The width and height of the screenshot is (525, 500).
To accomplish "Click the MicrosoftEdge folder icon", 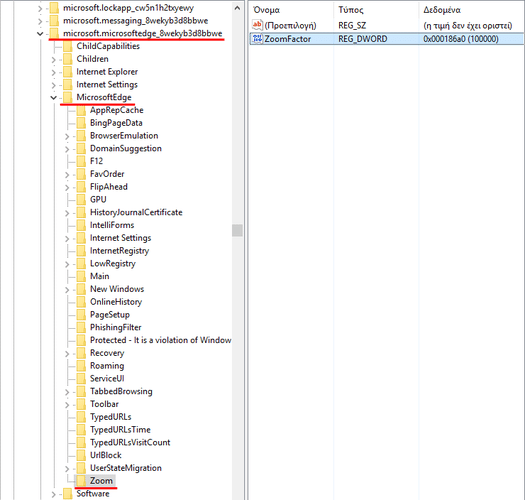I will click(68, 97).
